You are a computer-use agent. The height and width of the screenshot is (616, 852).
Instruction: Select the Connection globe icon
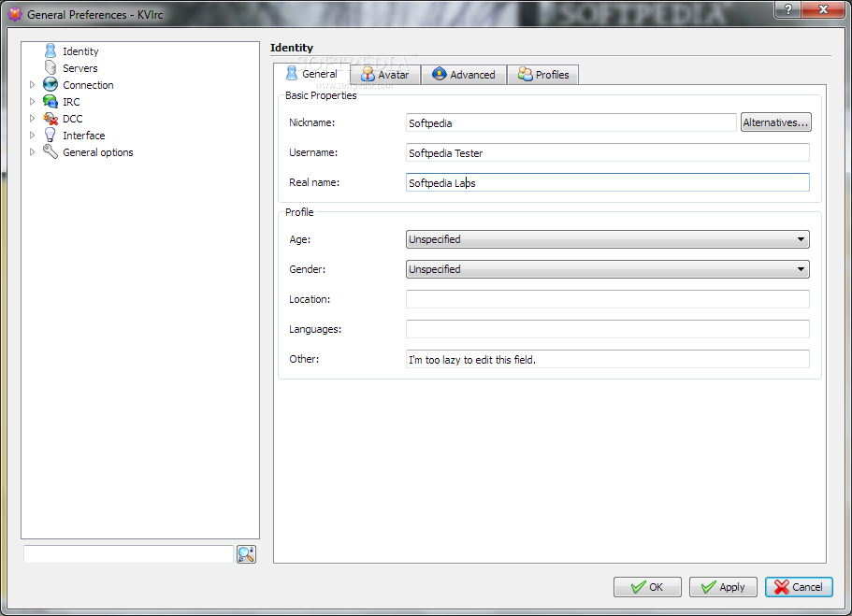(x=51, y=85)
